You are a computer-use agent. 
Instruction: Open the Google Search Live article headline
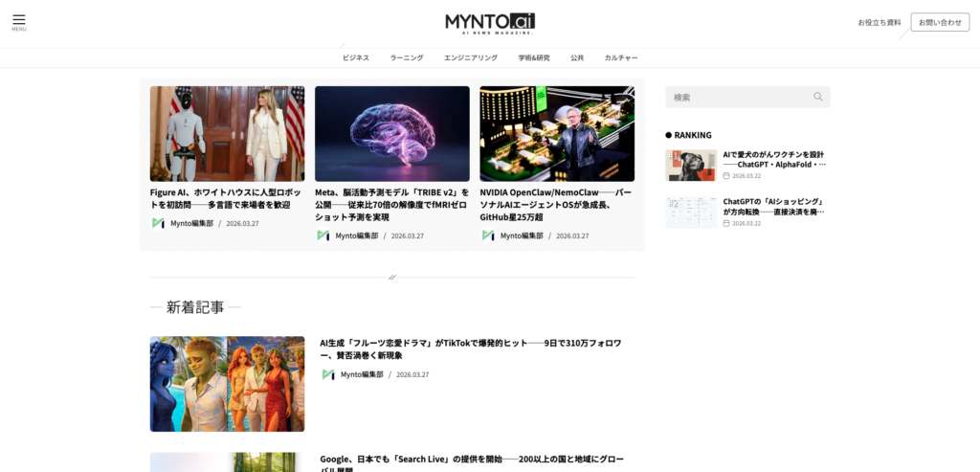click(469, 461)
